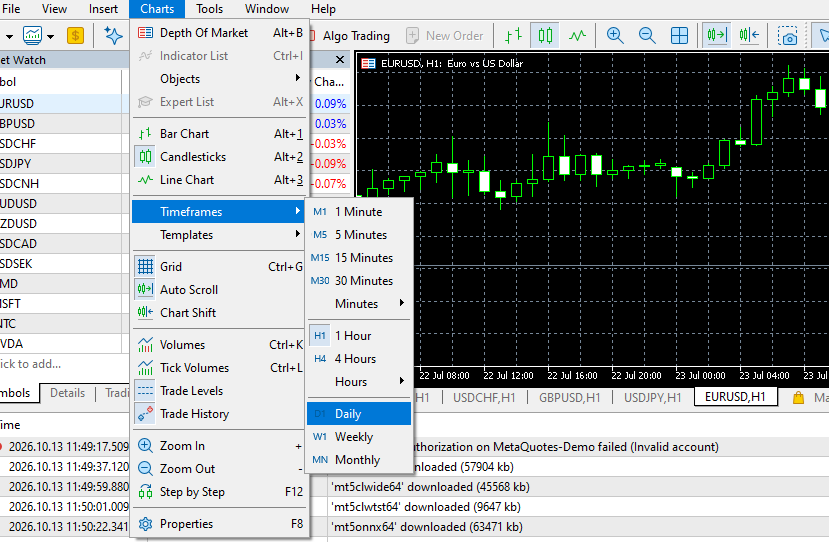Select Candlesticks in Charts menu
Screen dimensions: 829x542
(x=219, y=157)
